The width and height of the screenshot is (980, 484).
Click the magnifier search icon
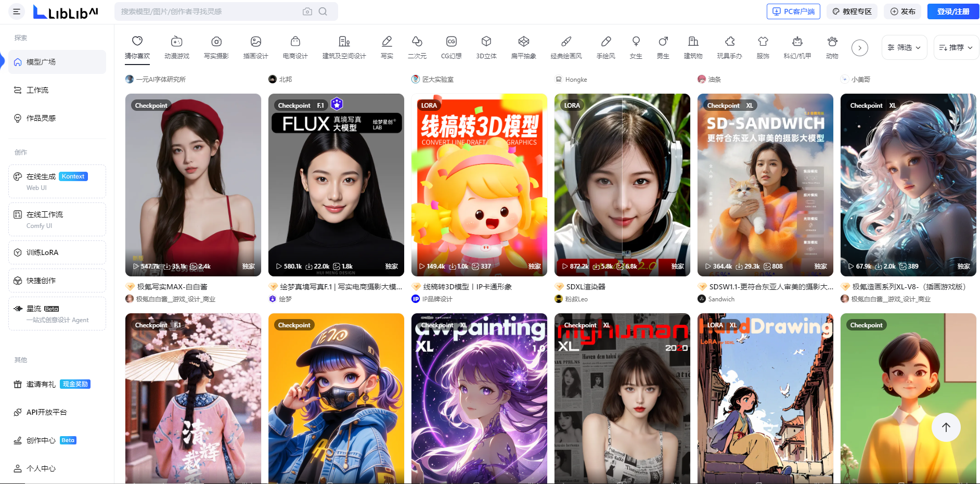pyautogui.click(x=323, y=11)
